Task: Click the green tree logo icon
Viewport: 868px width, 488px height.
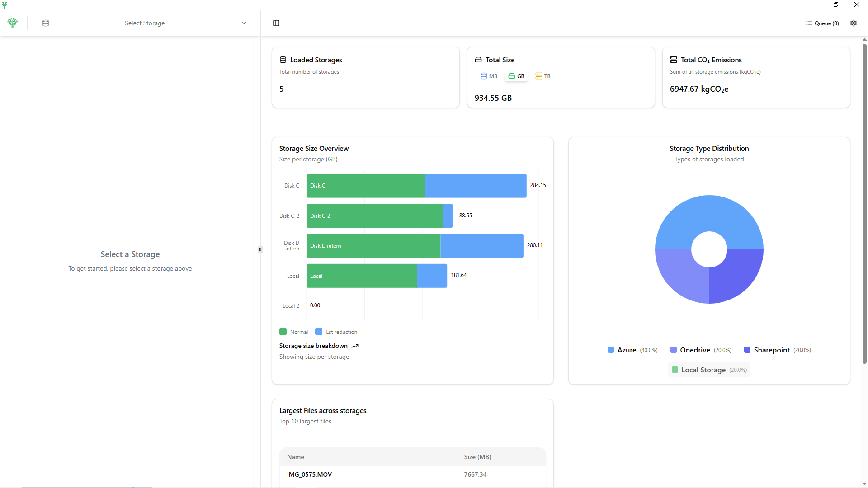Action: tap(13, 23)
